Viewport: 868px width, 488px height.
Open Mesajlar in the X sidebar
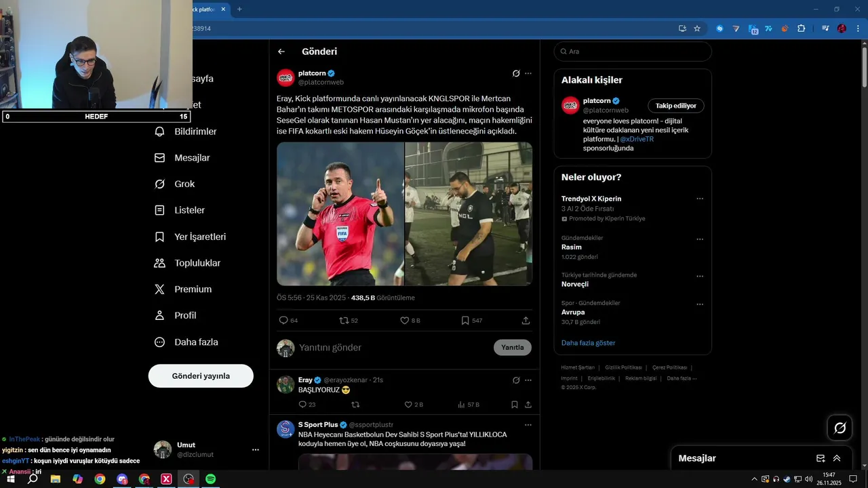(182, 157)
